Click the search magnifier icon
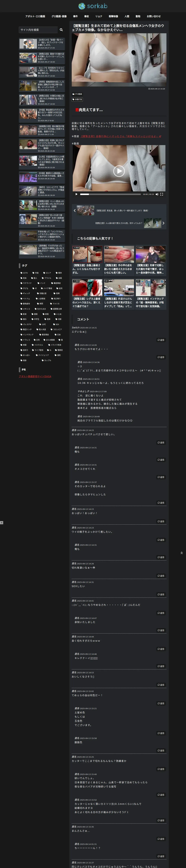 [x=61, y=30]
